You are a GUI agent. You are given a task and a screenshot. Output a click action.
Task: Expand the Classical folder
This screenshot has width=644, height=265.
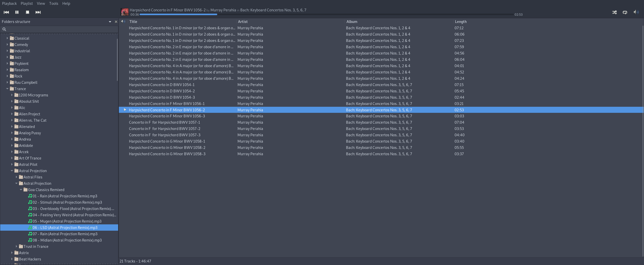pos(7,38)
